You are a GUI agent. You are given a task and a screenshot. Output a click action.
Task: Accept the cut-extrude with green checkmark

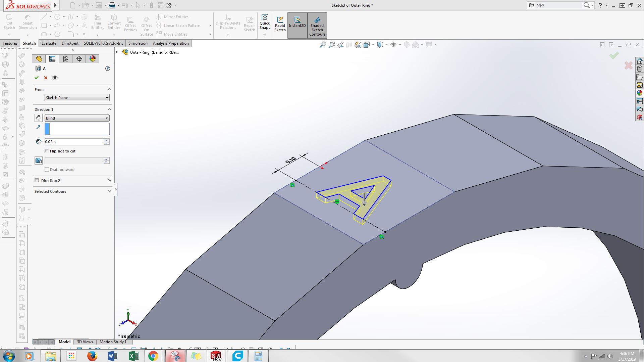pyautogui.click(x=37, y=78)
